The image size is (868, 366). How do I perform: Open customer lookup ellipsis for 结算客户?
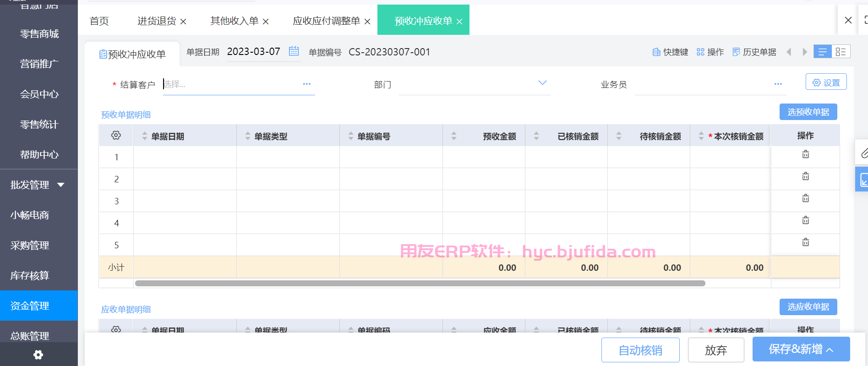coord(307,84)
